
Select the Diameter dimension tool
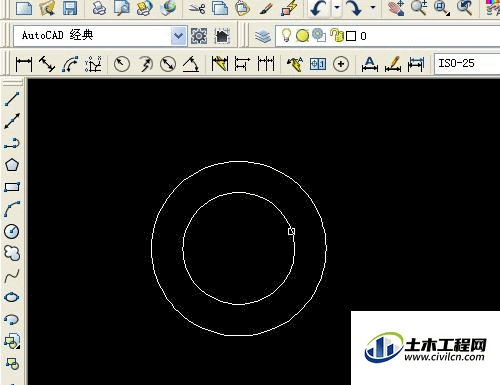point(168,64)
